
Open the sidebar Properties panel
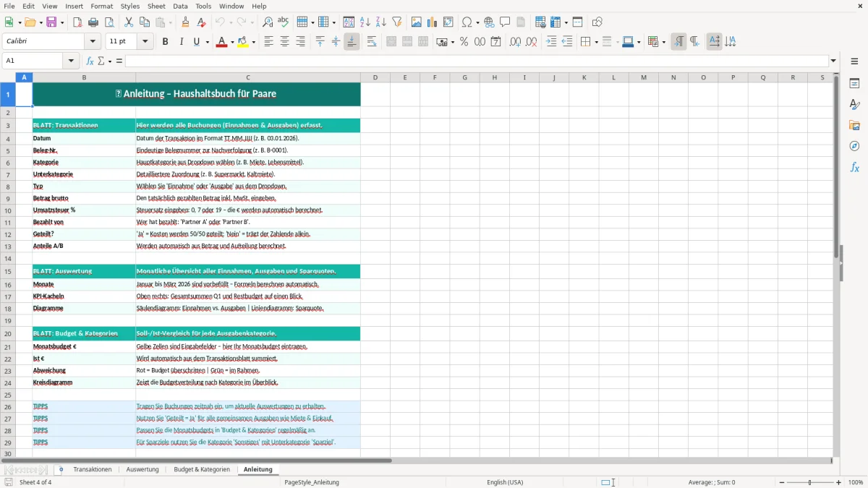click(854, 83)
